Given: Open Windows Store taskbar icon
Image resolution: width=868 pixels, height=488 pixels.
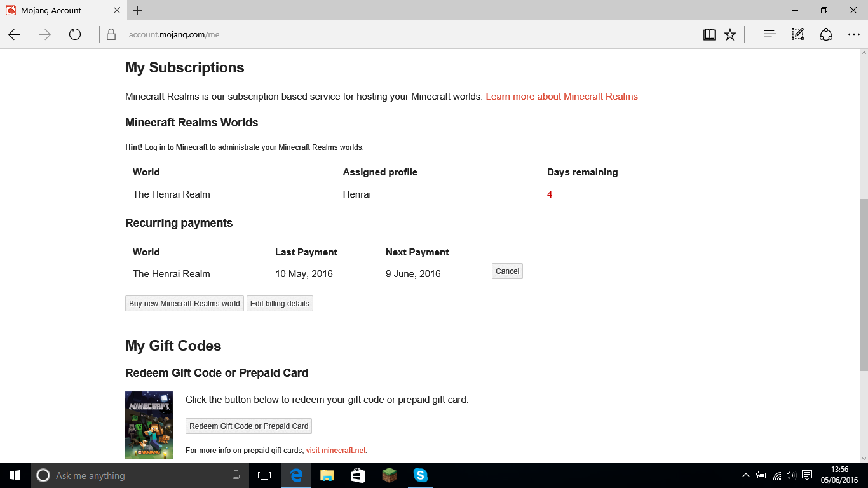Looking at the screenshot, I should 358,475.
